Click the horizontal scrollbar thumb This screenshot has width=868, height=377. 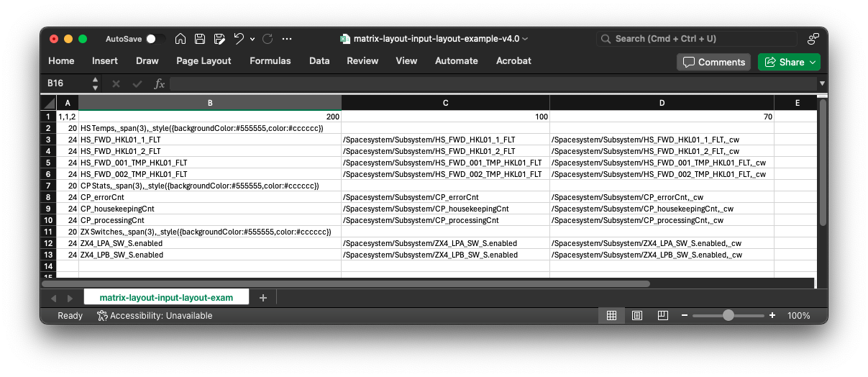click(x=346, y=283)
